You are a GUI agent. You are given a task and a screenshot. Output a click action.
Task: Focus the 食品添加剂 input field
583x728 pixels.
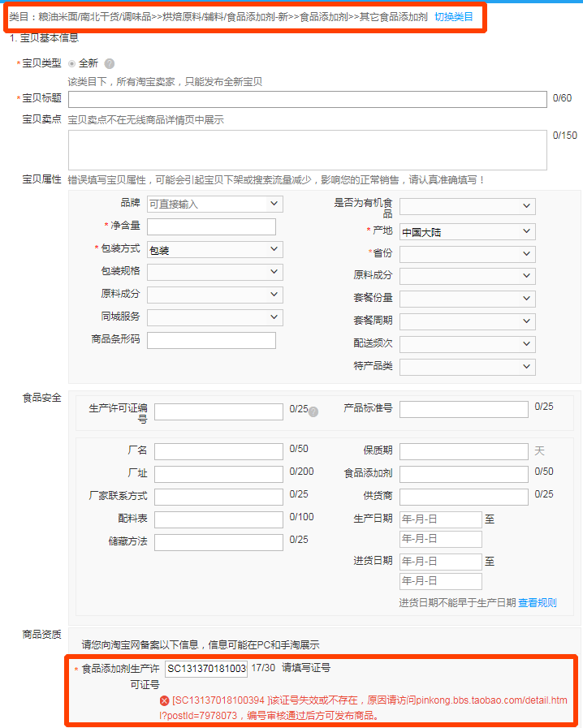[464, 475]
